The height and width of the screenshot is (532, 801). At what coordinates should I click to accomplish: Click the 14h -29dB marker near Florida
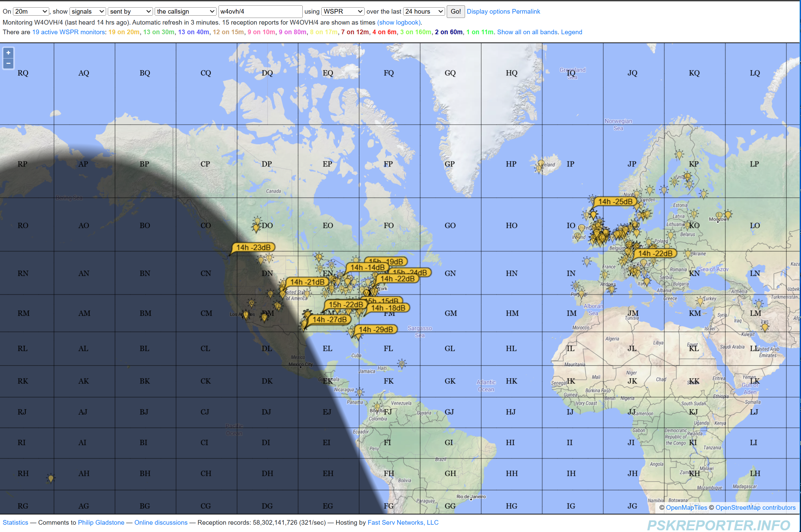pos(376,329)
